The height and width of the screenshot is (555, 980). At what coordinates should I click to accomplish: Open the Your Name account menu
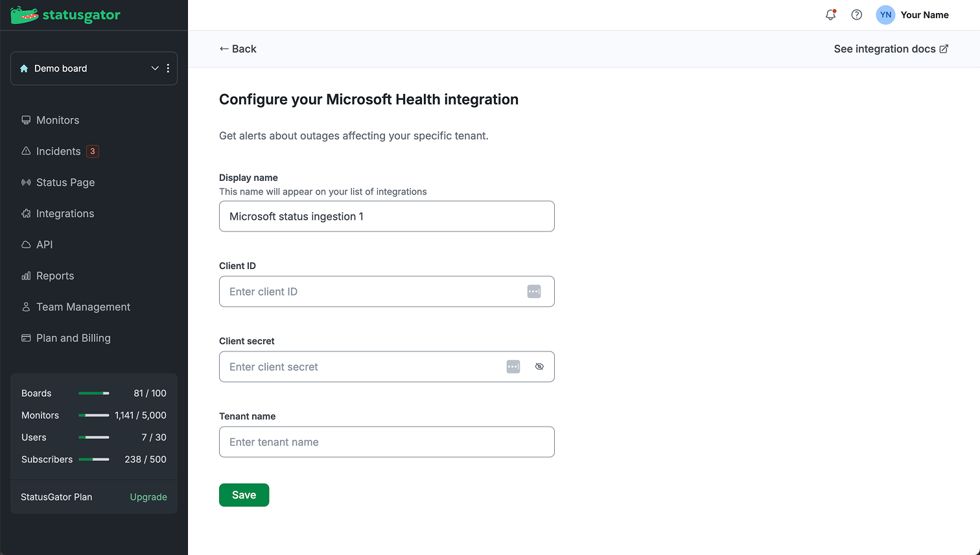[913, 15]
